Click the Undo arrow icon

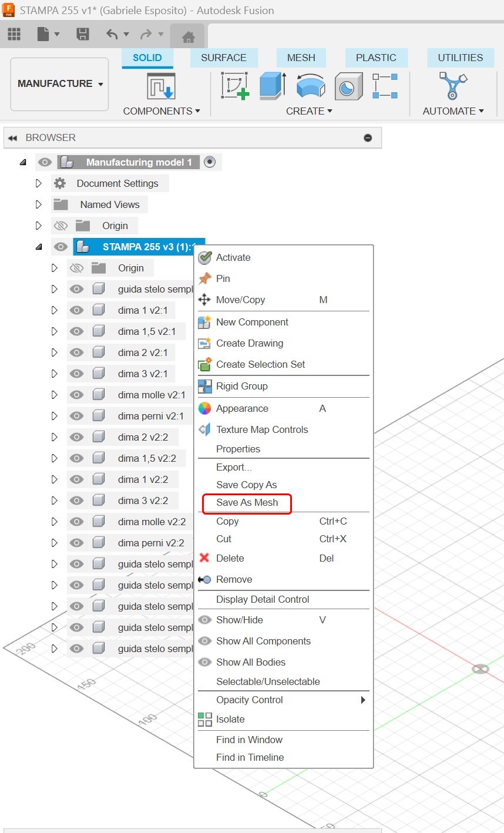(112, 34)
